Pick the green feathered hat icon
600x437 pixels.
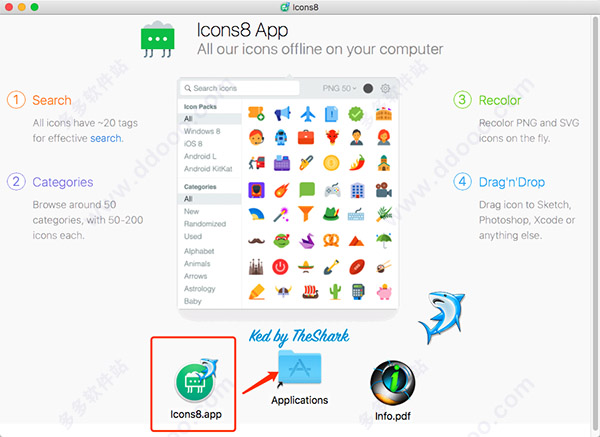pyautogui.click(x=331, y=214)
